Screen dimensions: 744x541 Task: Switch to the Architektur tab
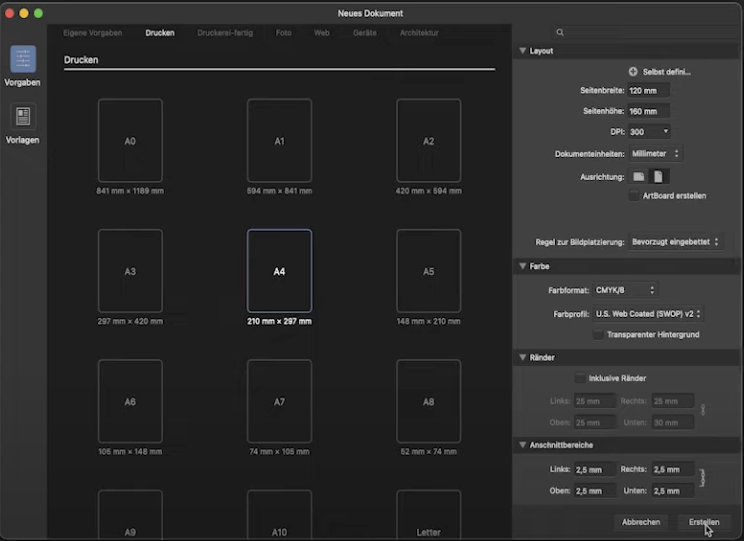pos(419,33)
